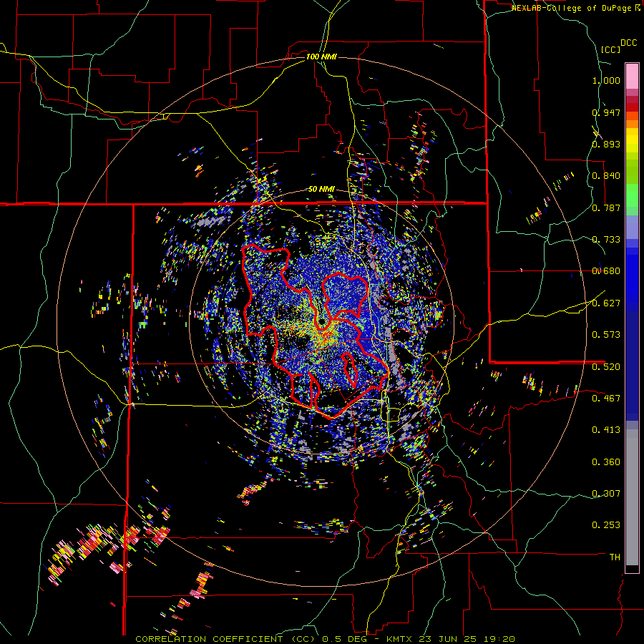Click the 0.5 DEG elevation text
This screenshot has width=644, height=644.
[346, 639]
